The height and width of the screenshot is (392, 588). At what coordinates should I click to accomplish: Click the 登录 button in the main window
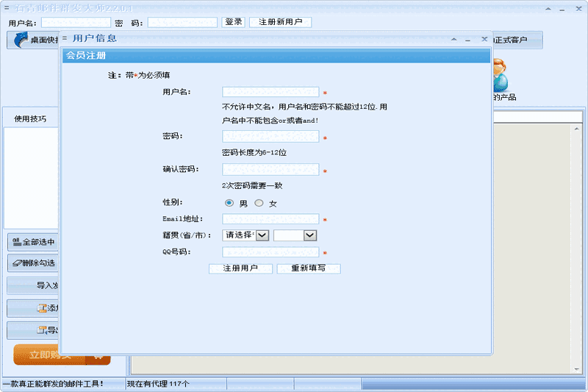pyautogui.click(x=233, y=22)
